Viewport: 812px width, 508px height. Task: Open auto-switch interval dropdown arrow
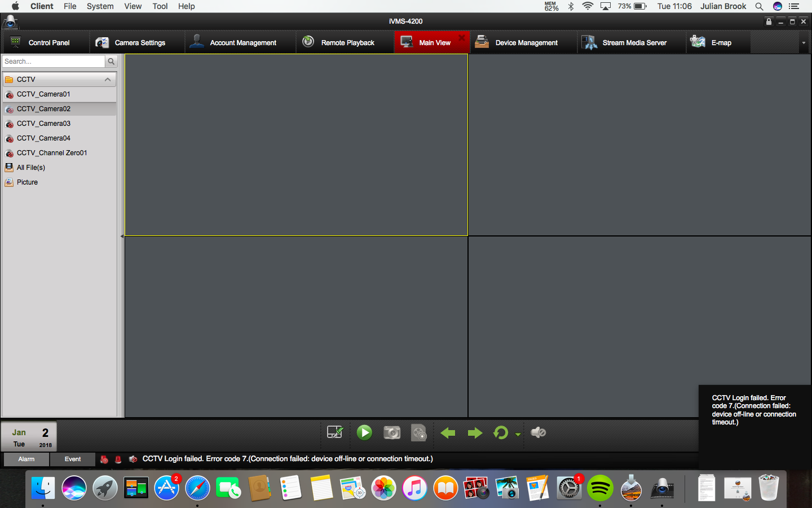pyautogui.click(x=518, y=434)
